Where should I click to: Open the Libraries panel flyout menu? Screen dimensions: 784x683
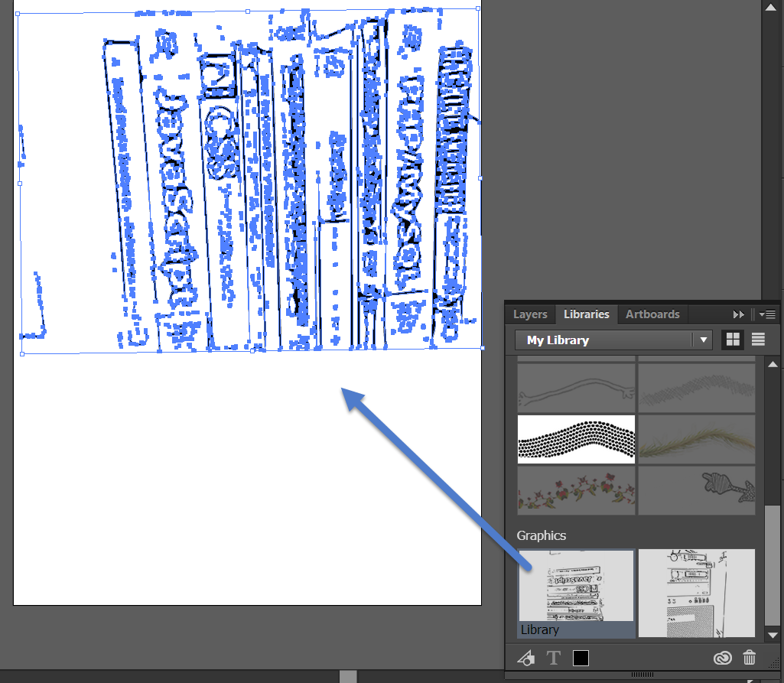tap(767, 314)
